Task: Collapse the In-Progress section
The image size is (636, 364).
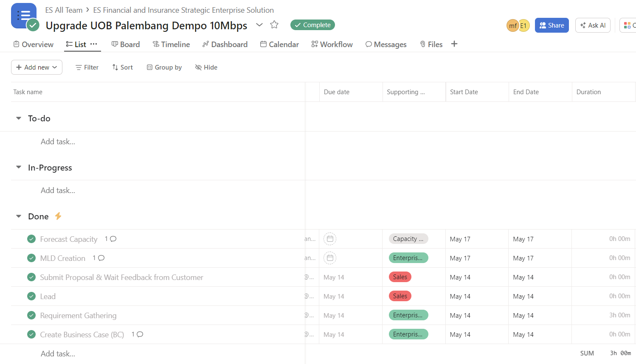Action: click(x=19, y=168)
